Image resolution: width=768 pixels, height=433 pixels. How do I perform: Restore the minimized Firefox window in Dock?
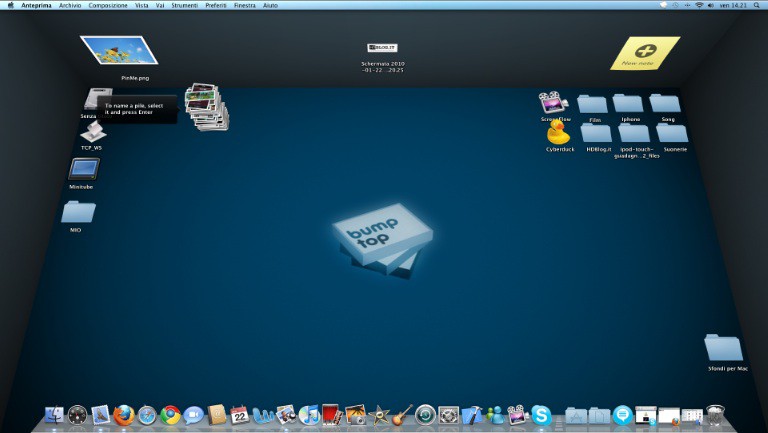pos(669,415)
